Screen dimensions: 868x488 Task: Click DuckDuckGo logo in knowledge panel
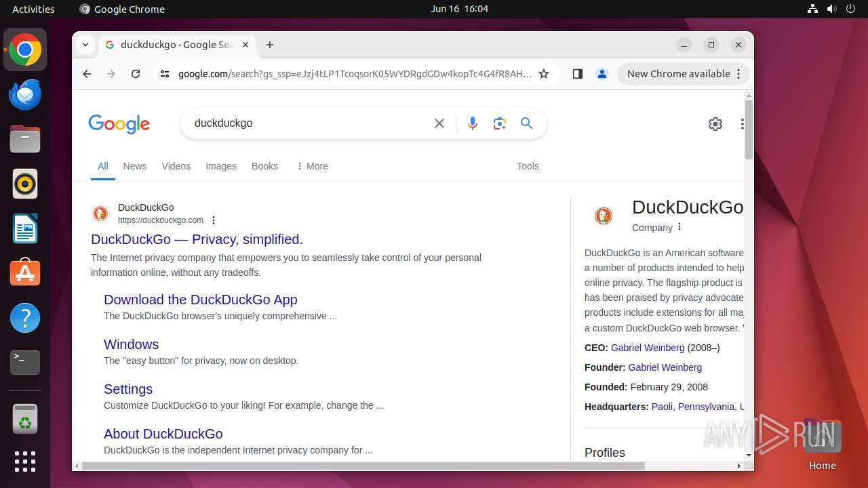click(x=603, y=216)
